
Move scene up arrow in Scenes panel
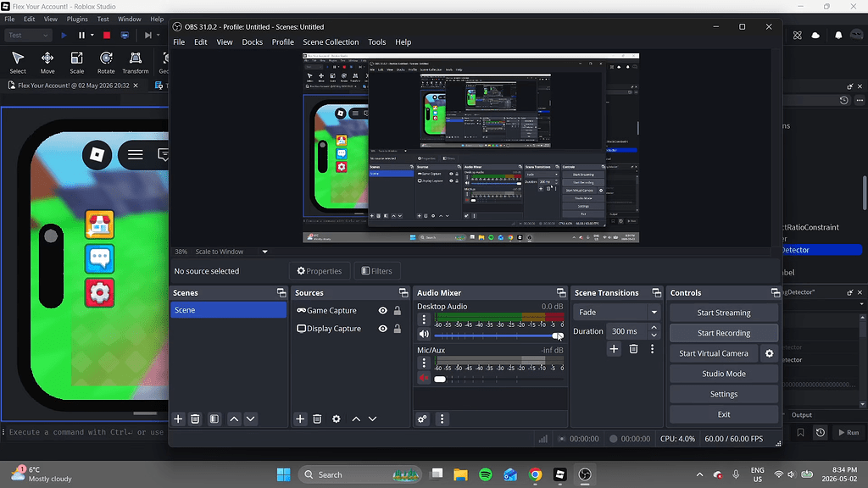(x=234, y=419)
